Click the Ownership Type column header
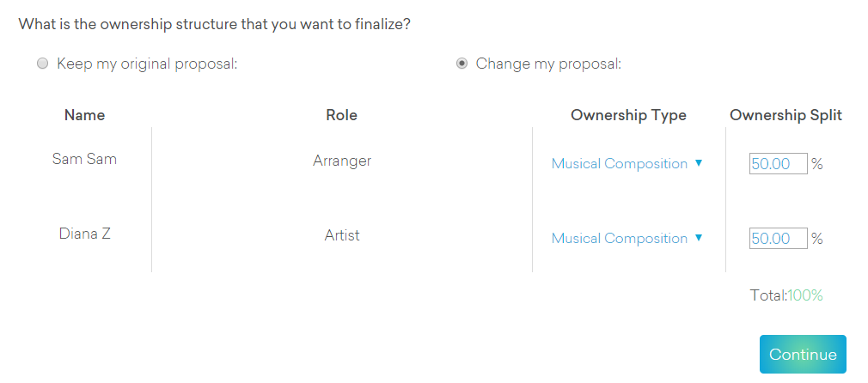The width and height of the screenshot is (868, 383). click(628, 115)
